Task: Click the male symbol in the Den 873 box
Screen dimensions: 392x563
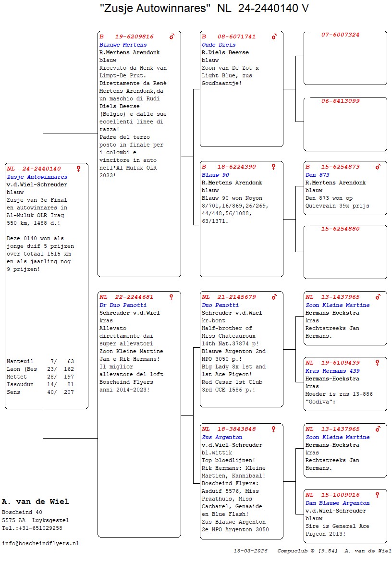Action: coord(378,167)
